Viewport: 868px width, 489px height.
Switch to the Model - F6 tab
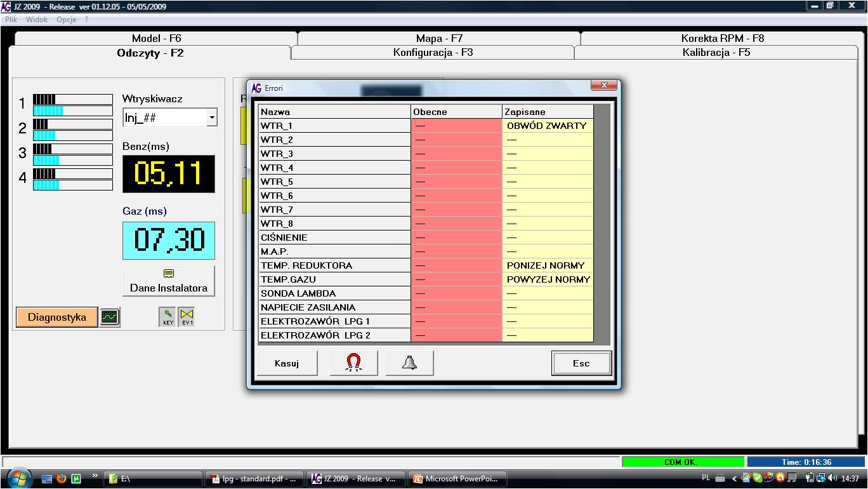156,38
